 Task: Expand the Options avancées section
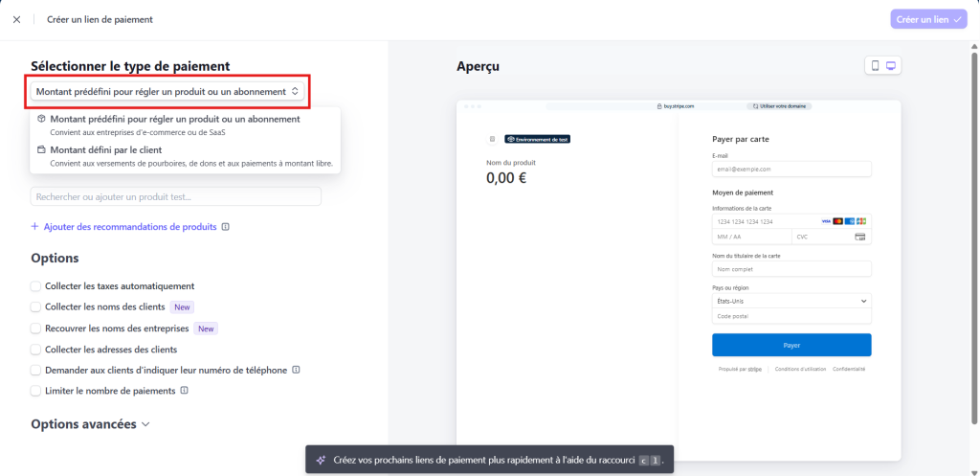[x=90, y=424]
